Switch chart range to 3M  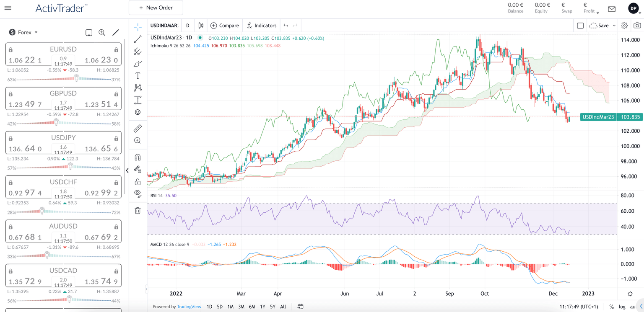pos(241,307)
